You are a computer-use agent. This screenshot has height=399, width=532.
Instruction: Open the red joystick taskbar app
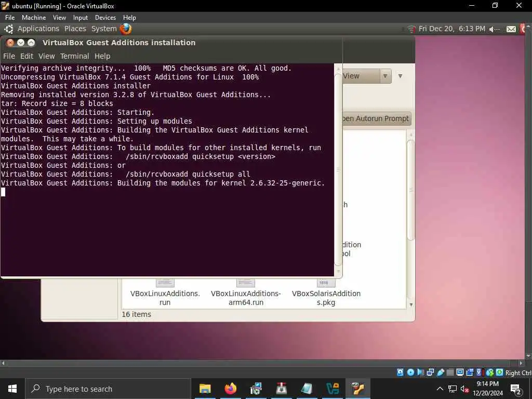[x=281, y=389]
